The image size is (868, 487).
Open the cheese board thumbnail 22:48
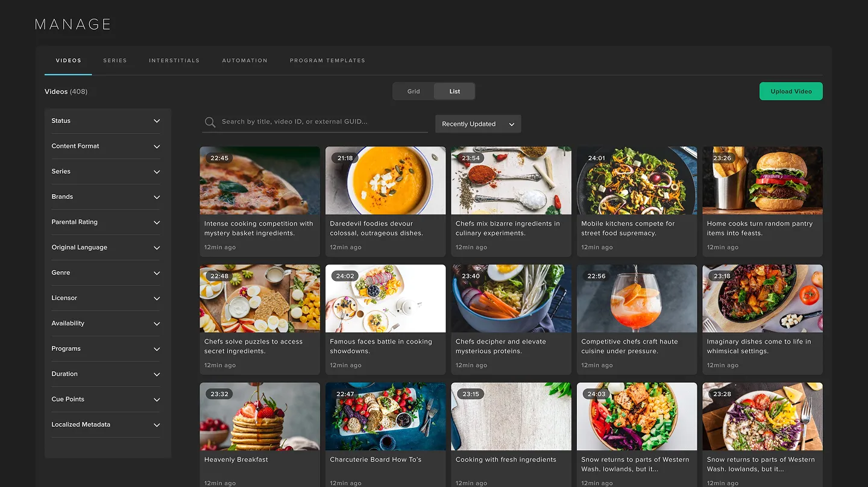pyautogui.click(x=260, y=298)
